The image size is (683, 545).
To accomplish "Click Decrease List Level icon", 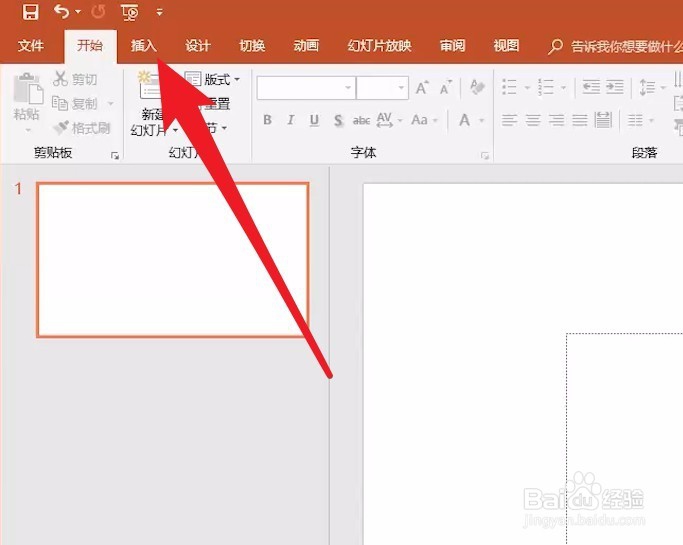I will (x=591, y=87).
